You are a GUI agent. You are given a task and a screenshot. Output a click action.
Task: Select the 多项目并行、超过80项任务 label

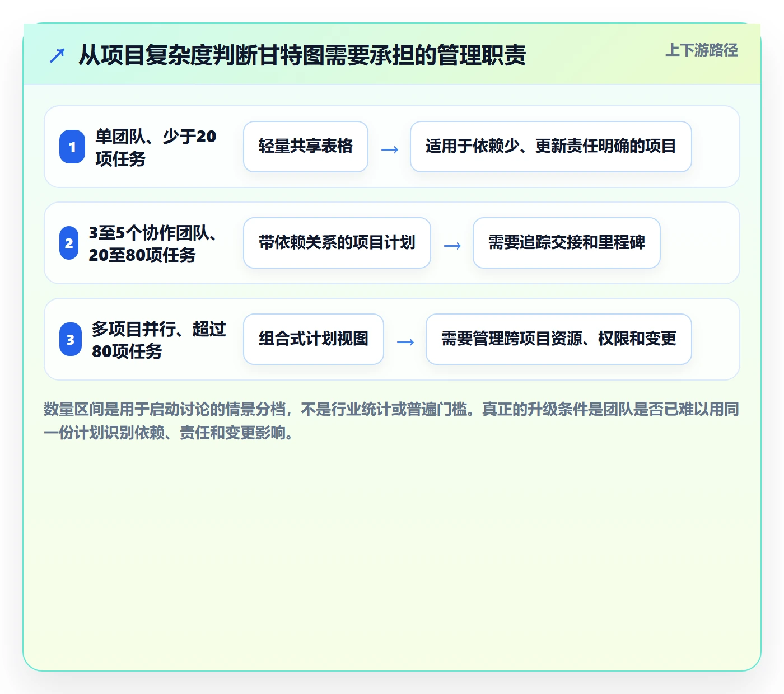pyautogui.click(x=159, y=340)
